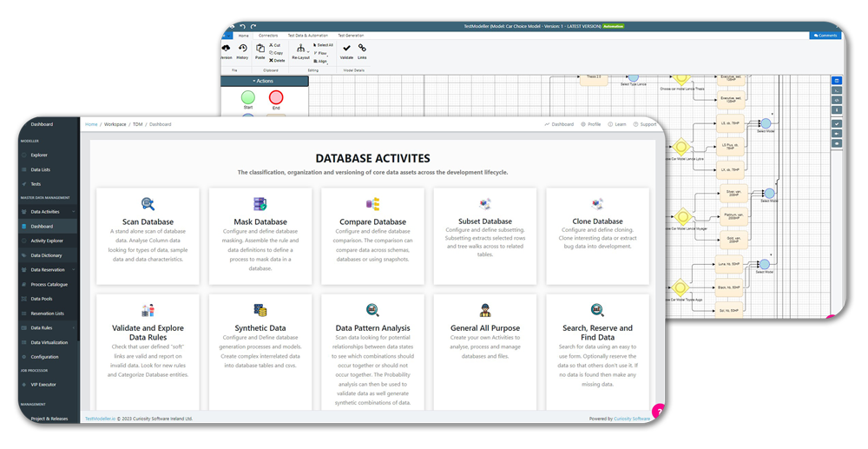Click the History icon in ribbon

pos(243,49)
